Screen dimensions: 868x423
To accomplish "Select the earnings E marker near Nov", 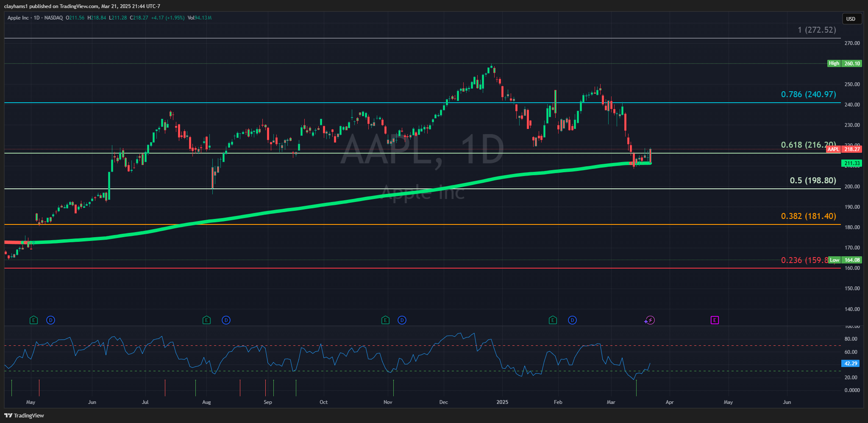I will (x=385, y=320).
